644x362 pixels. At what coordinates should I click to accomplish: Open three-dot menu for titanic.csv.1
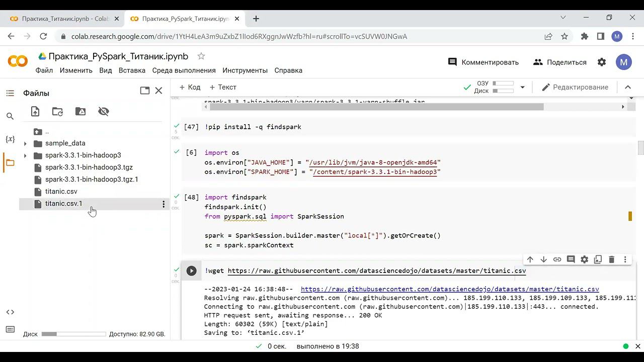(164, 204)
